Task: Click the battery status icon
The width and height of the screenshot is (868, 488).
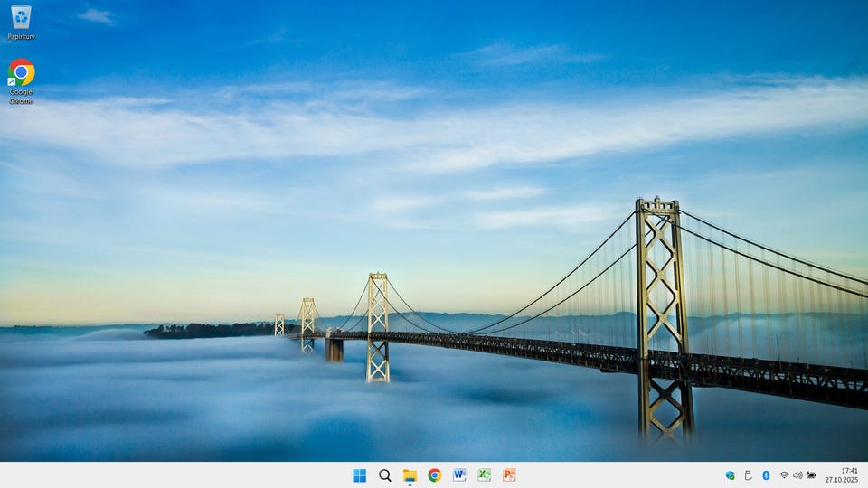Action: click(x=812, y=475)
